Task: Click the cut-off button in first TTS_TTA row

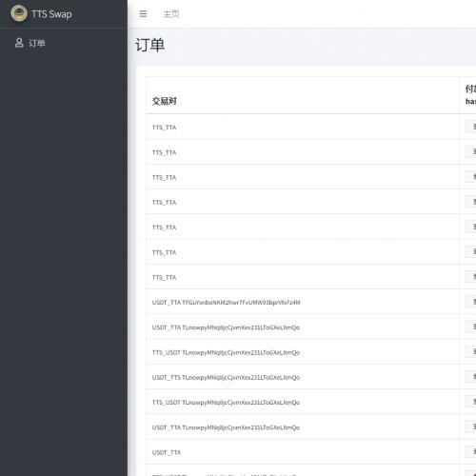Action: (471, 127)
